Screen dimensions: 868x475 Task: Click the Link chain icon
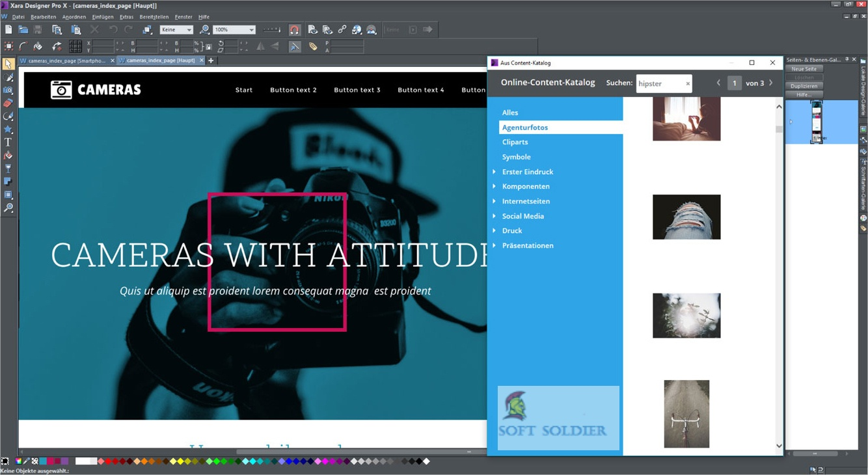(x=342, y=30)
